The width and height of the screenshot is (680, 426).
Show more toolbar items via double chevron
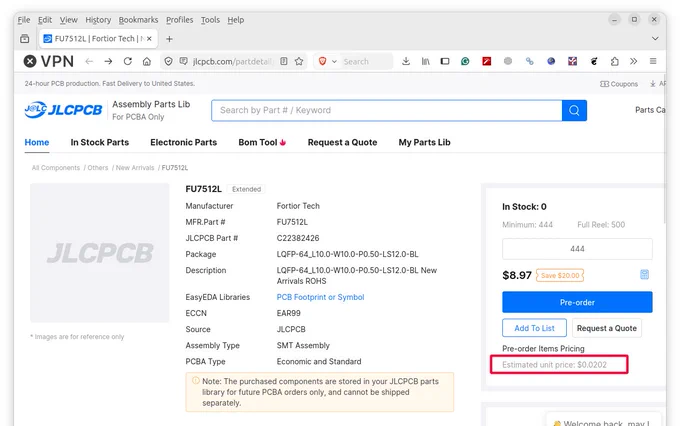pos(634,62)
